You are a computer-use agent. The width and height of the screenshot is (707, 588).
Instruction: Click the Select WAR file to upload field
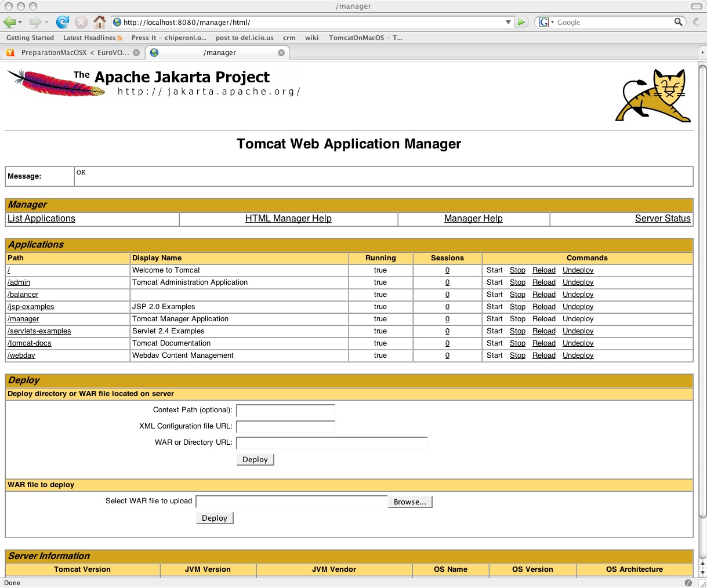pyautogui.click(x=291, y=502)
